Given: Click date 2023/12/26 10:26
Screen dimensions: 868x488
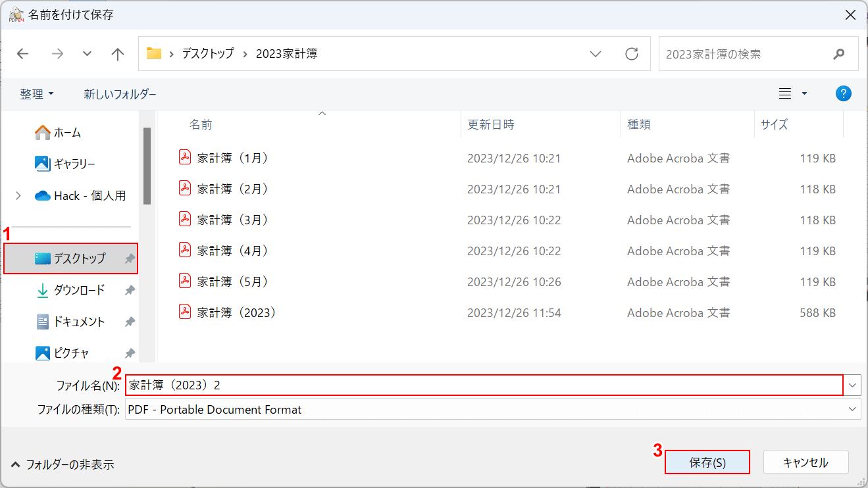Looking at the screenshot, I should [x=514, y=282].
